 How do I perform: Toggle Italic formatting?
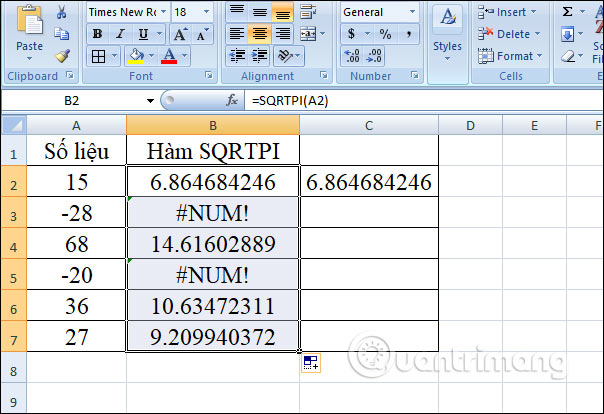tap(120, 34)
